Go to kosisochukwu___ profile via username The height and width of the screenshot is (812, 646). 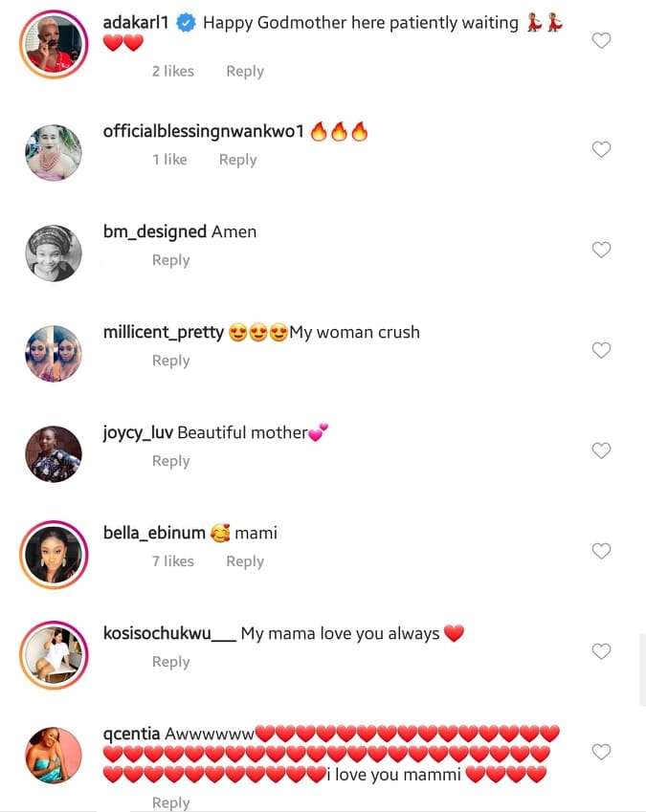[x=168, y=634]
